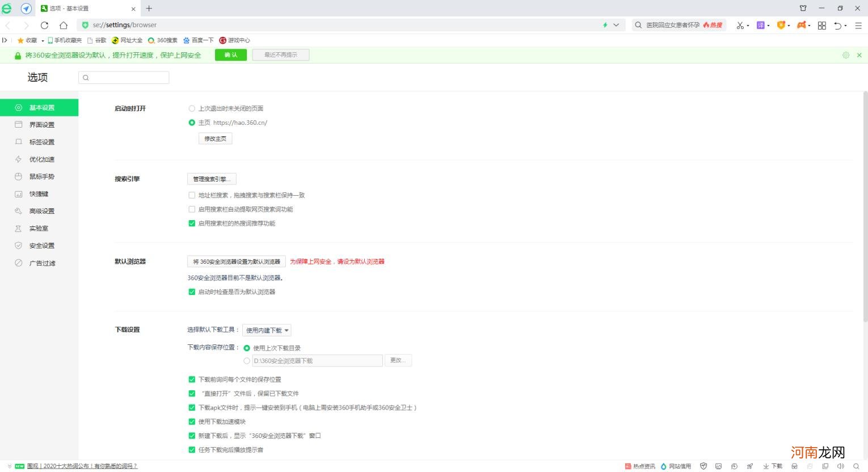Viewport: 868px width, 472px height.
Task: Click the status bar sound speaker icon
Action: pyautogui.click(x=841, y=466)
